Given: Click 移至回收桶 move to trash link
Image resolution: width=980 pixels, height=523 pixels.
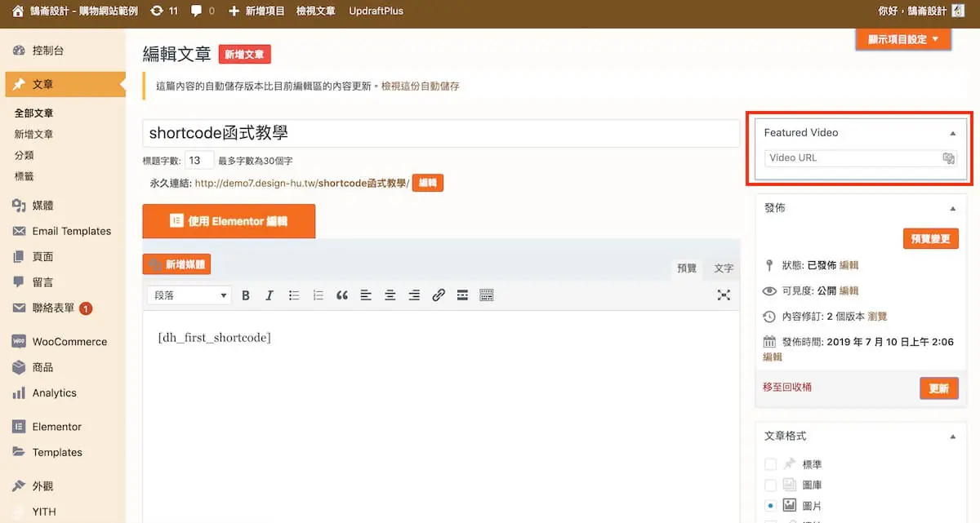Looking at the screenshot, I should pyautogui.click(x=787, y=388).
